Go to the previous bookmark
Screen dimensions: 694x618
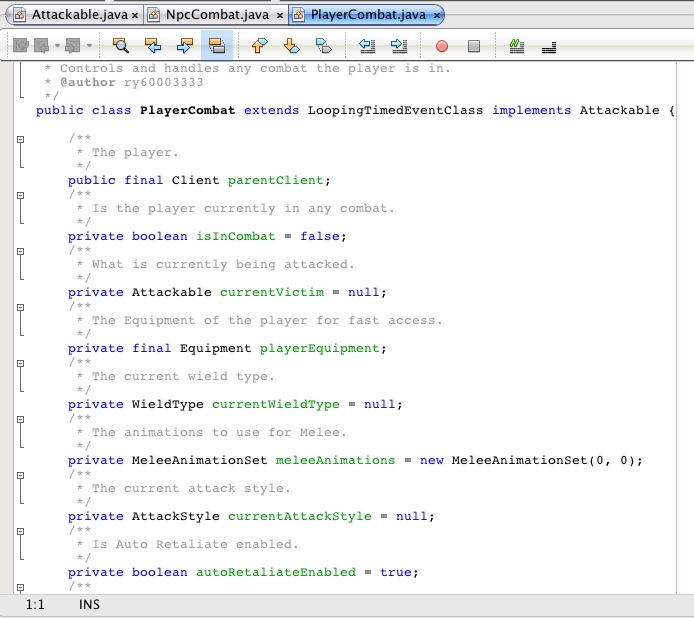259,46
